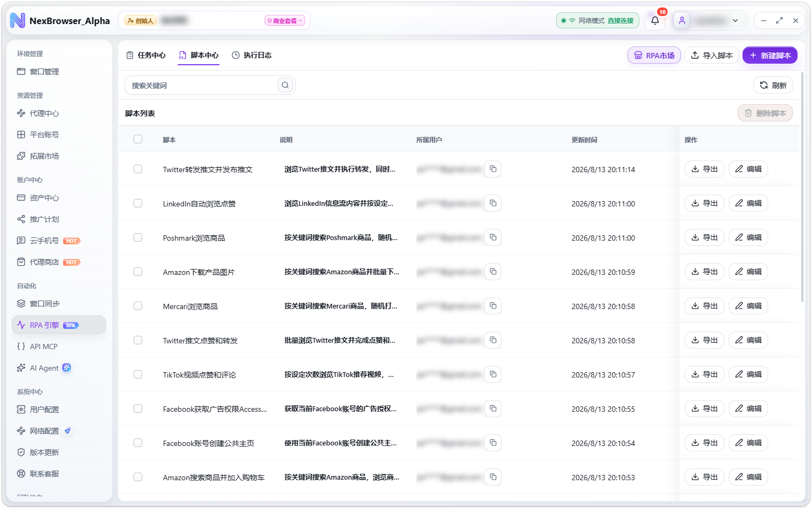Screen dimensions: 812x508
Task: Check the LinkedIn自动浏览点赞 row checkbox
Action: click(x=138, y=203)
